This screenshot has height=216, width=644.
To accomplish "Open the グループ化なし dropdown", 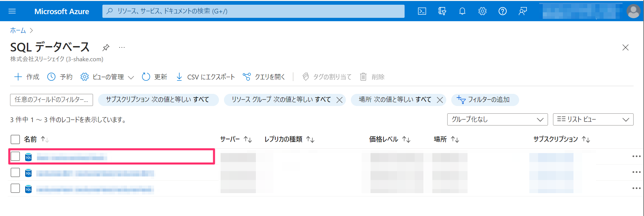I will (497, 119).
